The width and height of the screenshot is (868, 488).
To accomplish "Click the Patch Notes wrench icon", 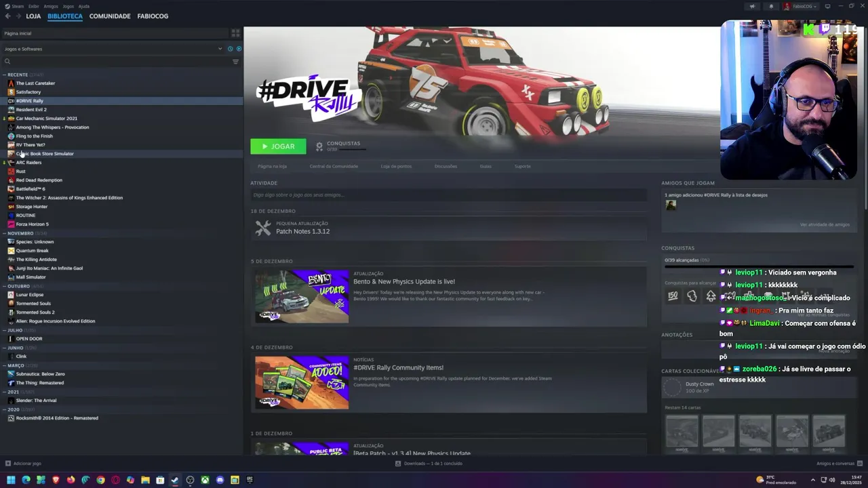I will (263, 228).
